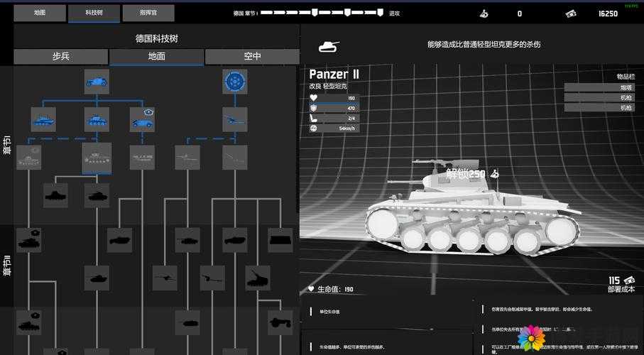Select lower commander tank node with cap at bottom left
This screenshot has width=644, height=355.
click(x=28, y=322)
